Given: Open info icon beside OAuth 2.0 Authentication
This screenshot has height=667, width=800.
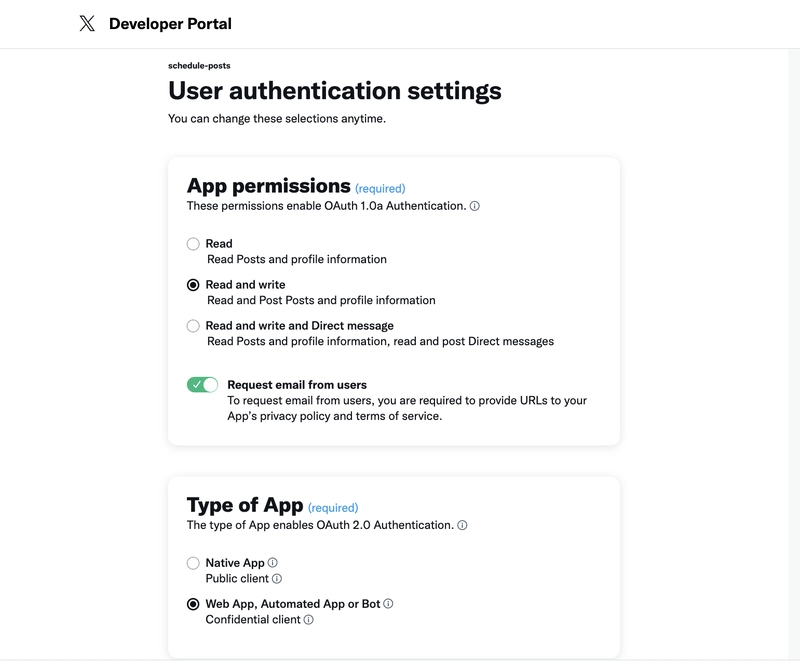Looking at the screenshot, I should (462, 525).
